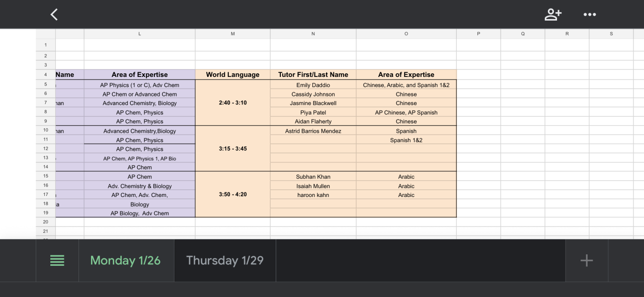Click the AP Chinese, AP Spanish cell
The height and width of the screenshot is (297, 644).
[406, 113]
